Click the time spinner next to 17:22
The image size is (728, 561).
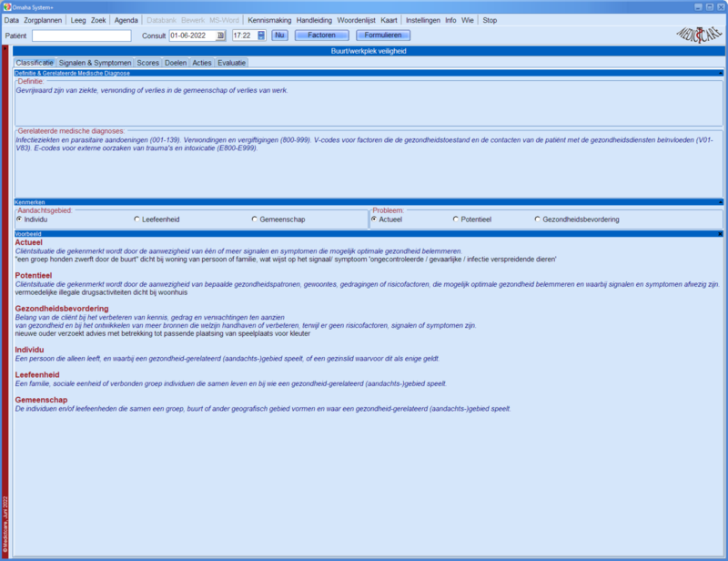261,36
